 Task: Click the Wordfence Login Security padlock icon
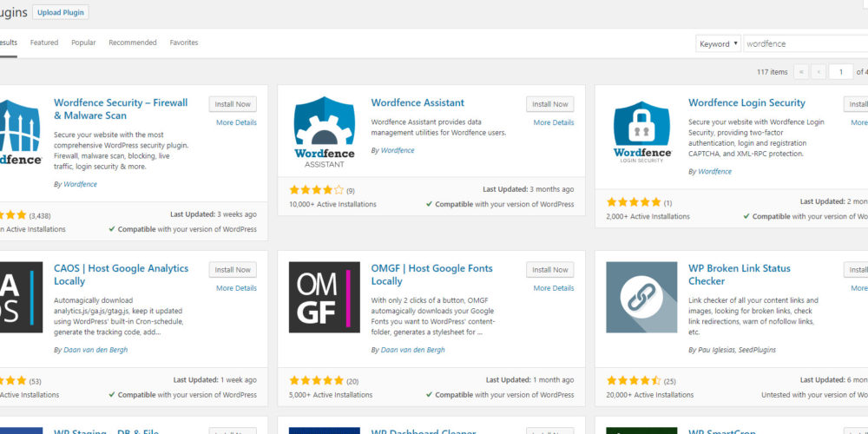point(641,132)
